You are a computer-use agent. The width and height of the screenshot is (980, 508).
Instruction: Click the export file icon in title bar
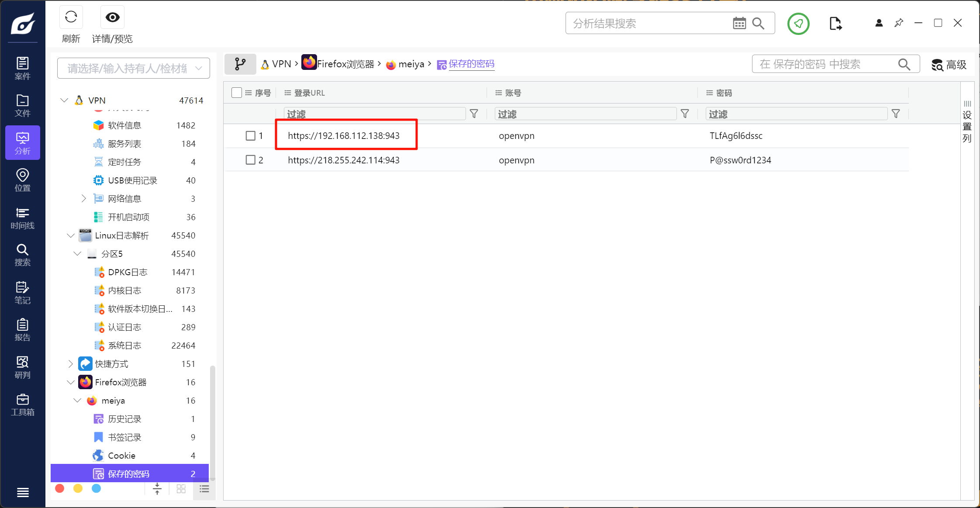835,24
